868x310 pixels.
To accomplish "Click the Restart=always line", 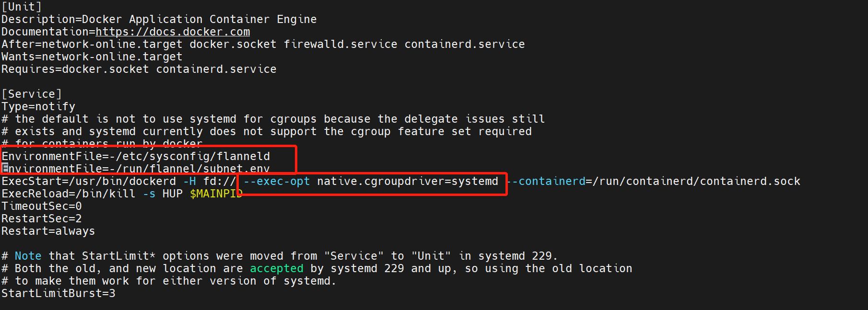I will point(48,231).
